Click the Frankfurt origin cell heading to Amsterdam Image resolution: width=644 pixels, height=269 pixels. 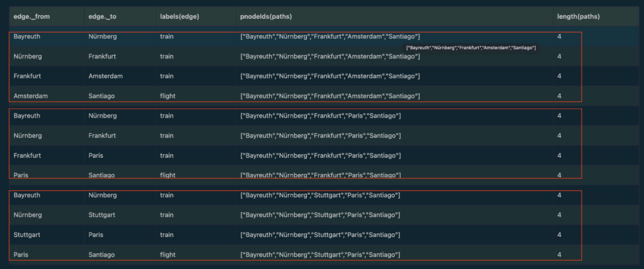point(28,76)
